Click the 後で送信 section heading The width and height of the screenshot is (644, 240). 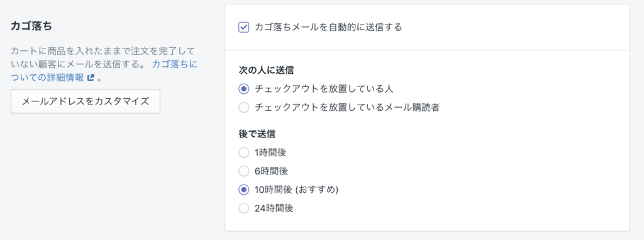257,134
